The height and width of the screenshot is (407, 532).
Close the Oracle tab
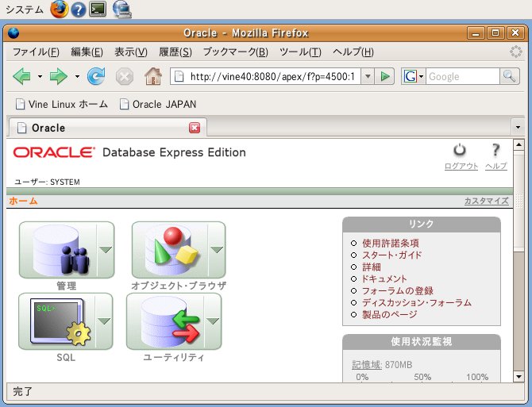(195, 128)
